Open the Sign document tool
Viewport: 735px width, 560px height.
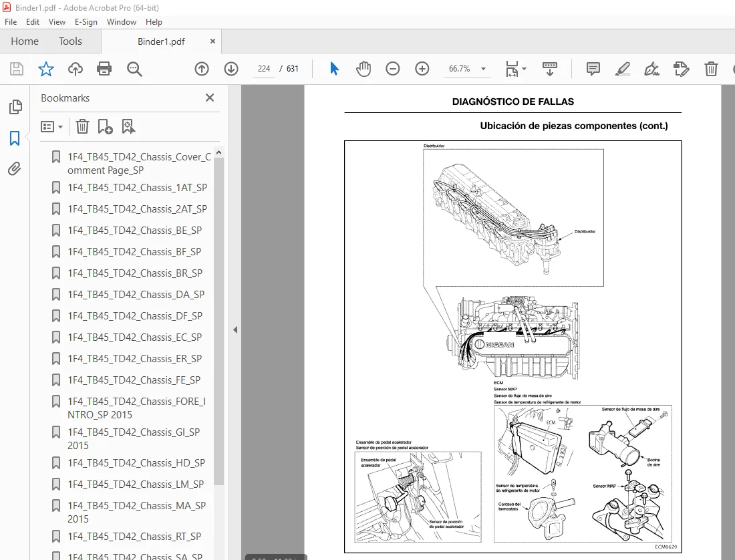click(x=651, y=69)
